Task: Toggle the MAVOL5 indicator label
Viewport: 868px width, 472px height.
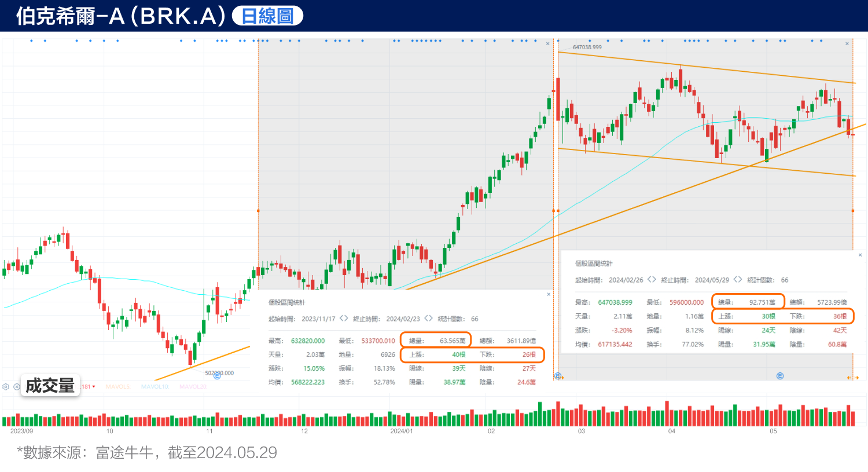Action: (x=118, y=387)
